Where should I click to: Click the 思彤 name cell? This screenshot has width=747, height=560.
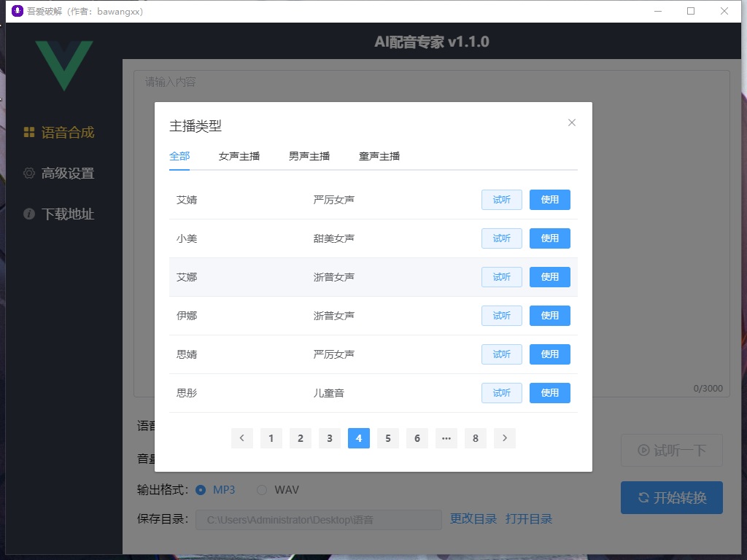[x=187, y=393]
